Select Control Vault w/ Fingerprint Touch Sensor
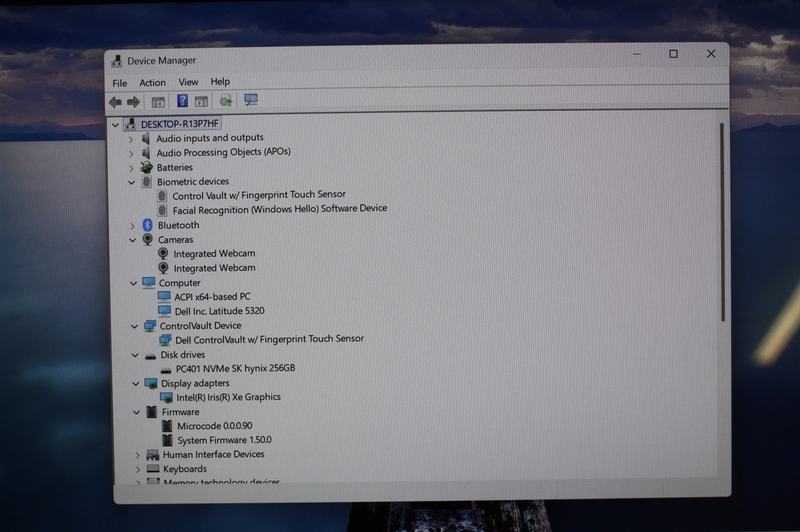Screen dimensions: 800x532 pos(259,195)
